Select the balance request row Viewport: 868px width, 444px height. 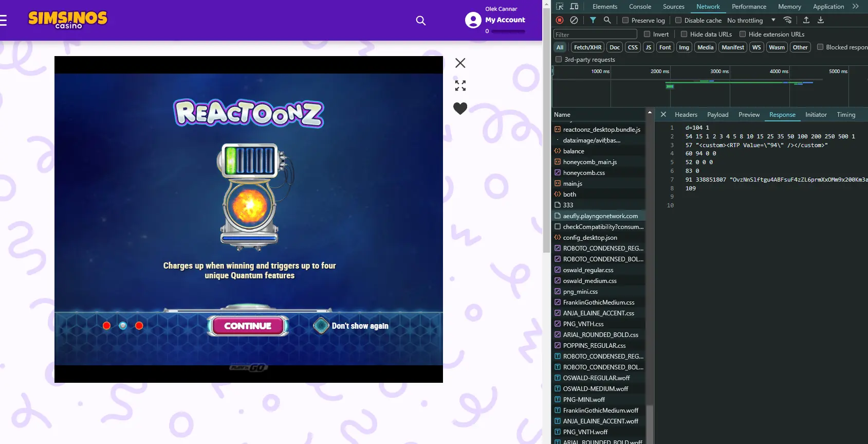(599, 151)
